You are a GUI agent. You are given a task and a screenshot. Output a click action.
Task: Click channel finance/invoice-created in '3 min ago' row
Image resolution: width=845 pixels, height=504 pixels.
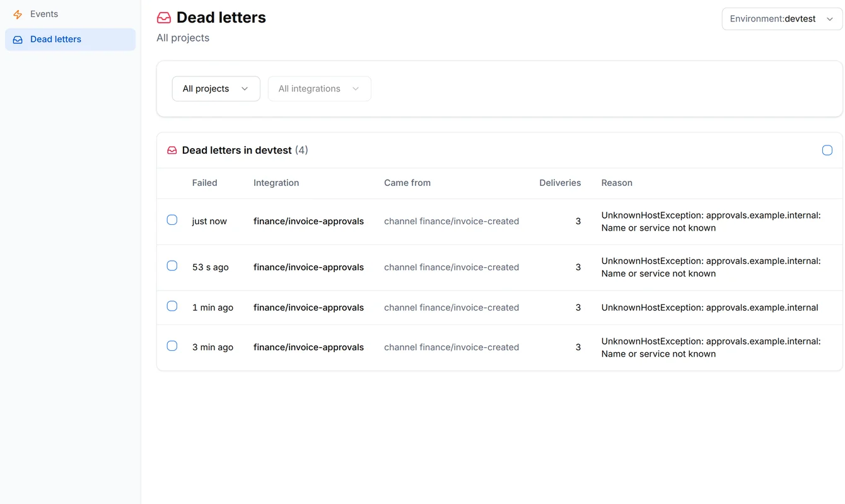click(452, 347)
